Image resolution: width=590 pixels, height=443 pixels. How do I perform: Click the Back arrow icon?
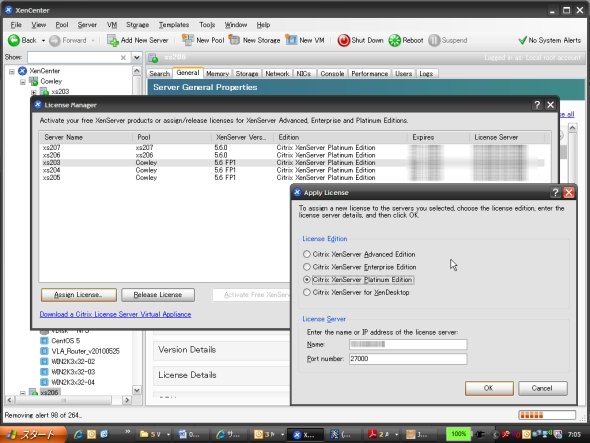[x=14, y=40]
